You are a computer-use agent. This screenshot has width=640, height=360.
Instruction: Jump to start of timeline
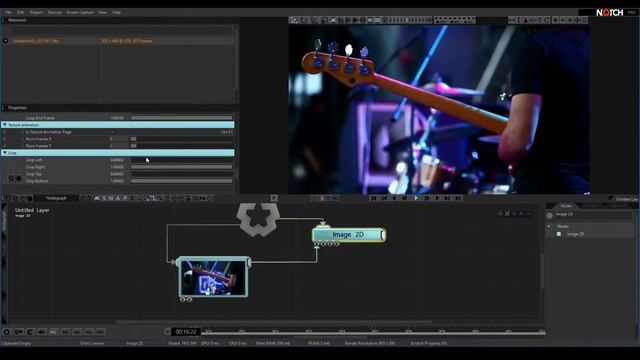coord(373,198)
